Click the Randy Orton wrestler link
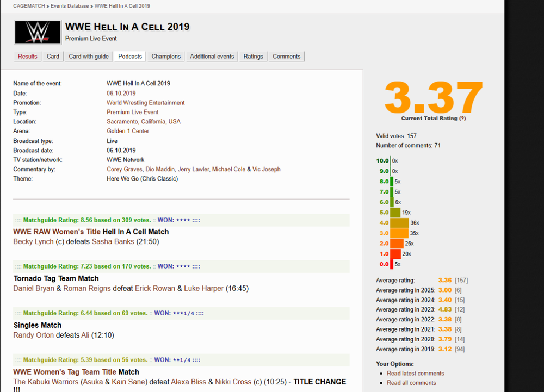The width and height of the screenshot is (544, 392). [33, 335]
